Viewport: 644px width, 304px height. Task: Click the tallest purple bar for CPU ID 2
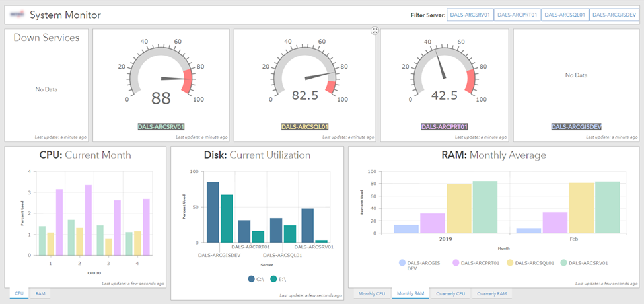tap(89, 220)
